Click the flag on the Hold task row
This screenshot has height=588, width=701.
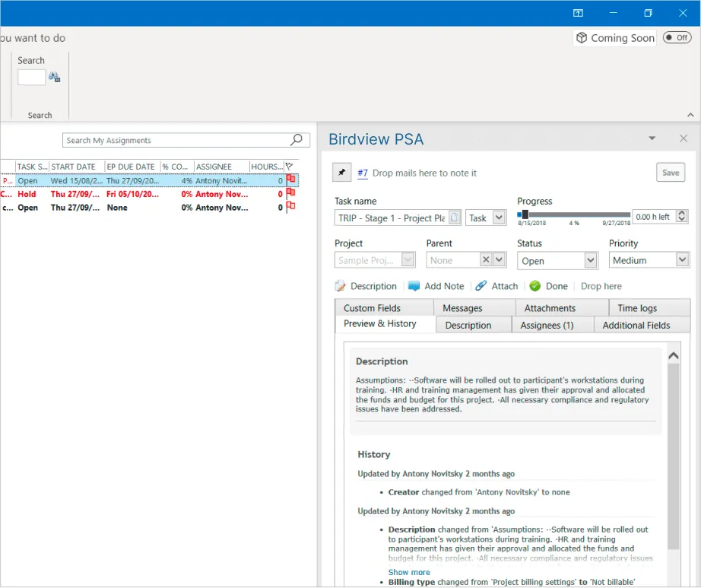290,194
